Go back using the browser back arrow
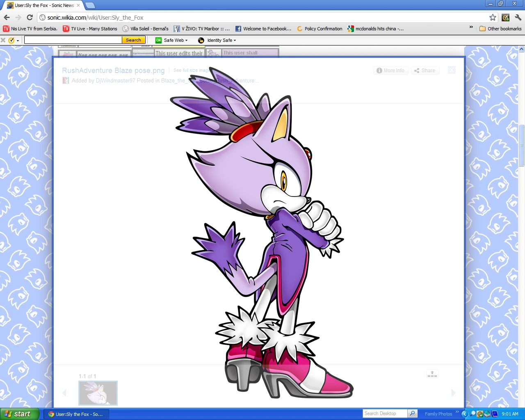The height and width of the screenshot is (420, 525). [x=7, y=17]
